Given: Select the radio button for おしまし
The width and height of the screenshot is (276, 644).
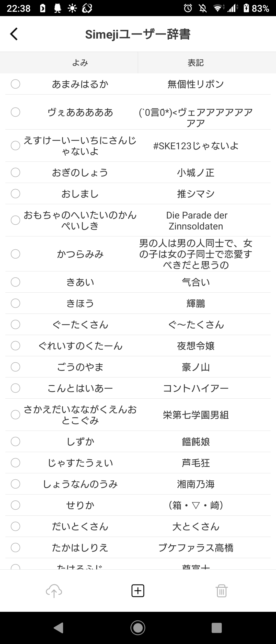Looking at the screenshot, I should coord(15,193).
